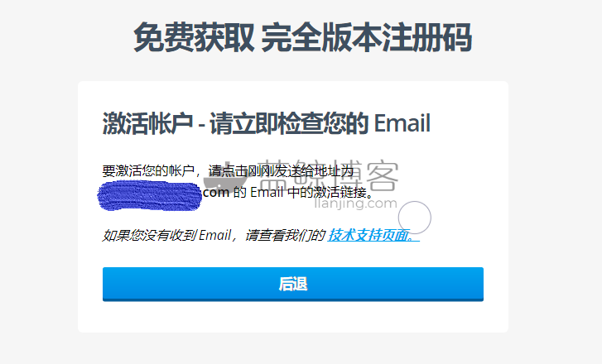
Task: Click the blue 后退 button
Action: [293, 285]
